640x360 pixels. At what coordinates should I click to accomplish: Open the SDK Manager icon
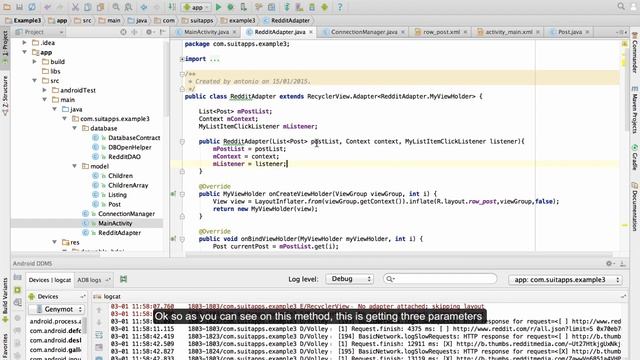312,7
